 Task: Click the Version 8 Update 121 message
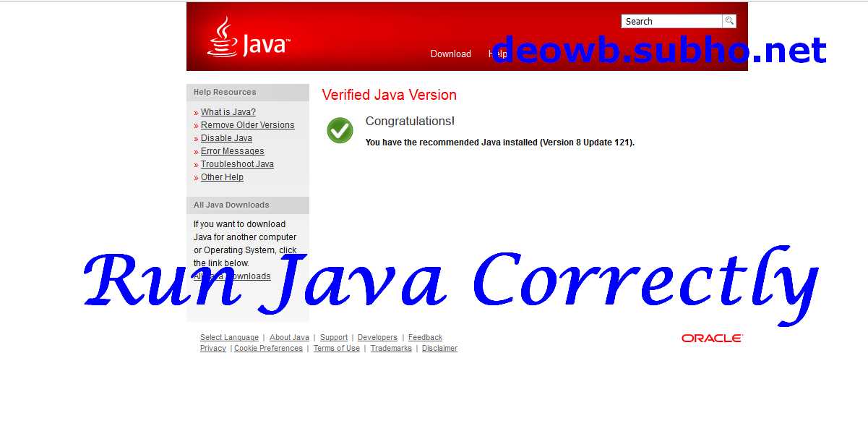click(500, 142)
